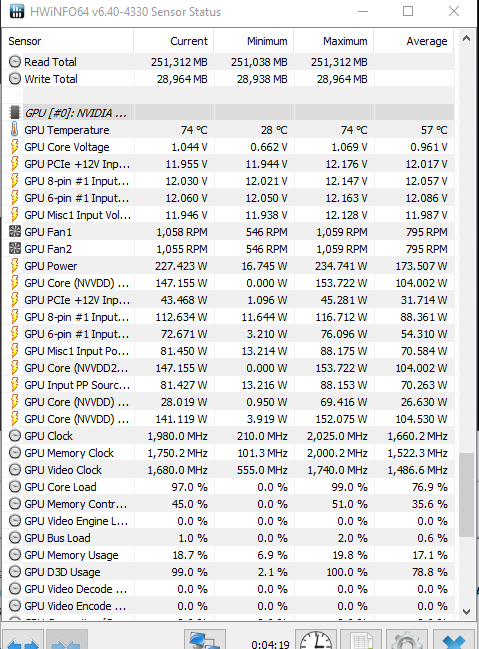Screen dimensions: 479x649
Task: Click the scrollbar up arrow
Action: click(466, 38)
